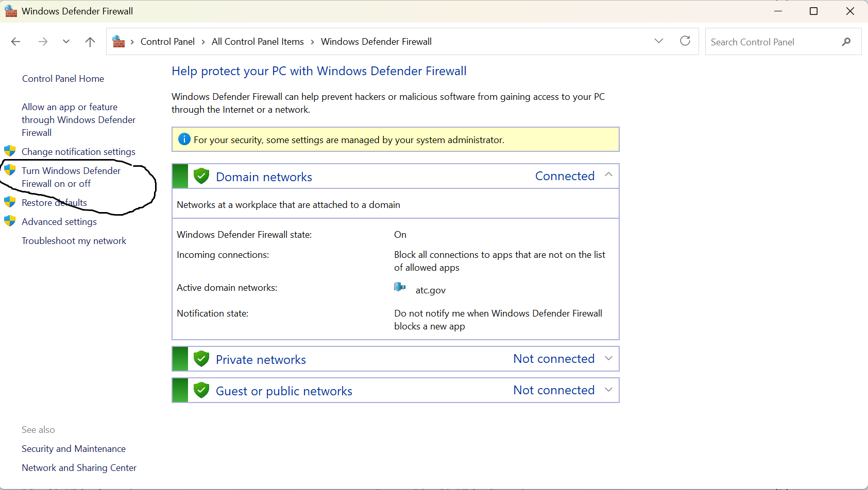Click shield icon beside Change notification settings

pyautogui.click(x=10, y=151)
